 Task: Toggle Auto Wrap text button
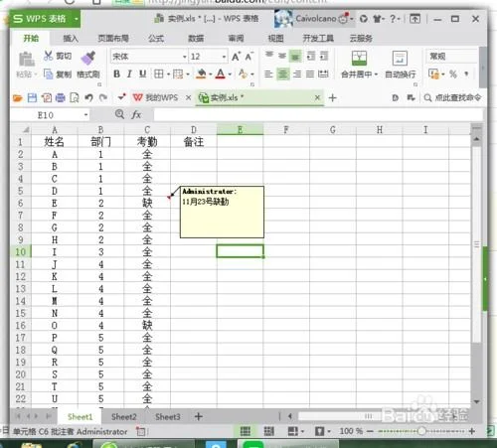click(x=400, y=65)
